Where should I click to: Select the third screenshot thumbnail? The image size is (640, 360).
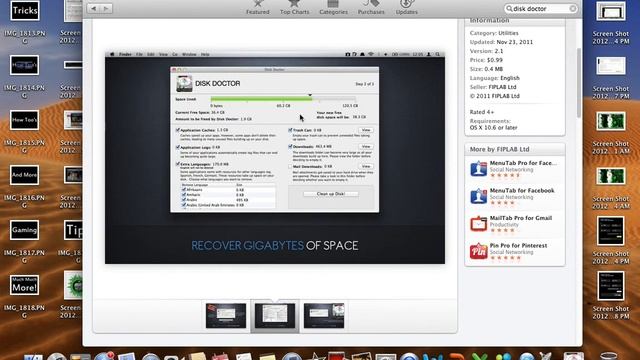324,316
